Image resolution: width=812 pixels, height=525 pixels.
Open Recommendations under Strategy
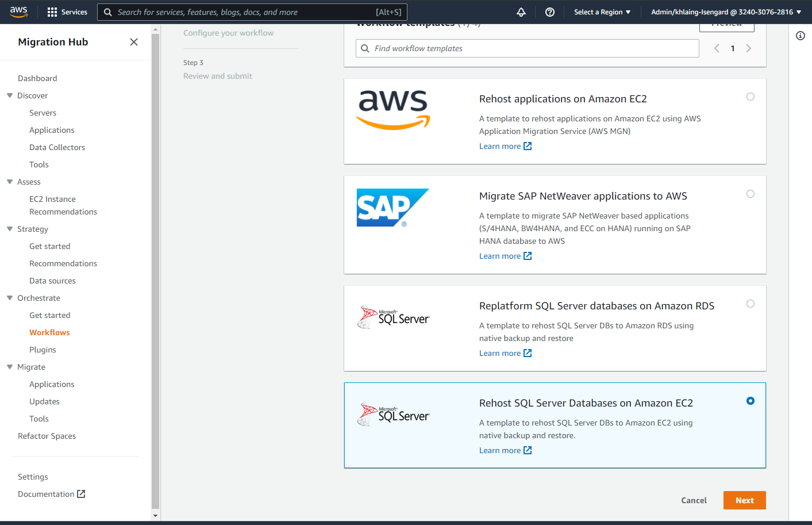pyautogui.click(x=63, y=263)
